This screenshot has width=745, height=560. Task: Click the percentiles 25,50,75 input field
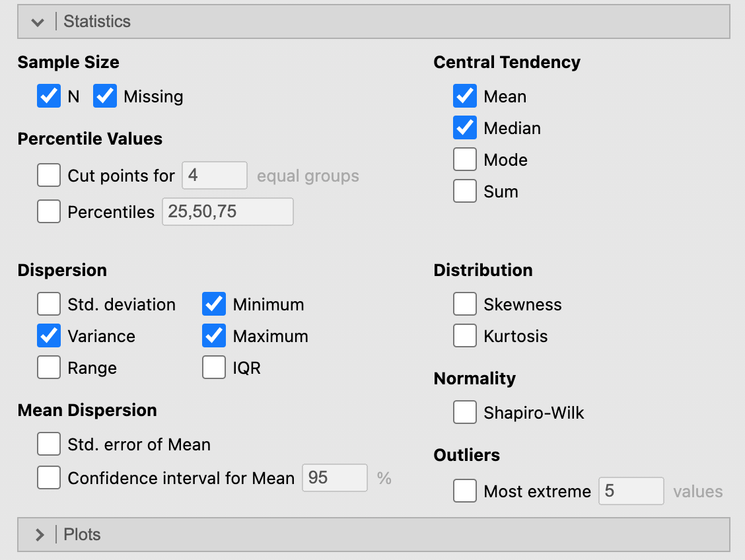tap(227, 212)
